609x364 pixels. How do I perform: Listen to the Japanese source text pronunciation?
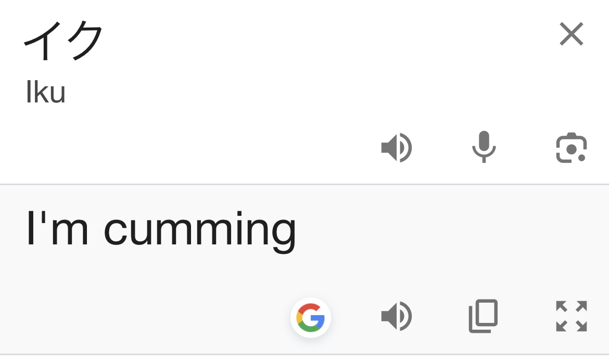tap(397, 148)
